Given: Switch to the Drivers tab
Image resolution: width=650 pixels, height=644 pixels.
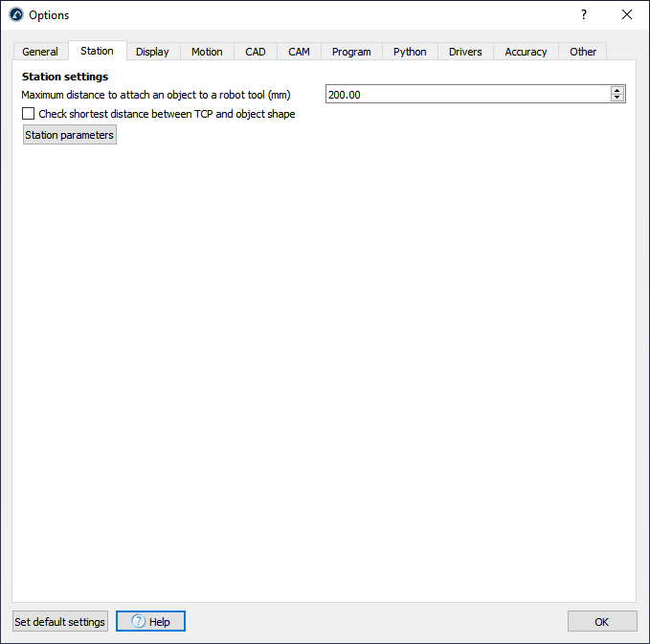Looking at the screenshot, I should (x=465, y=52).
